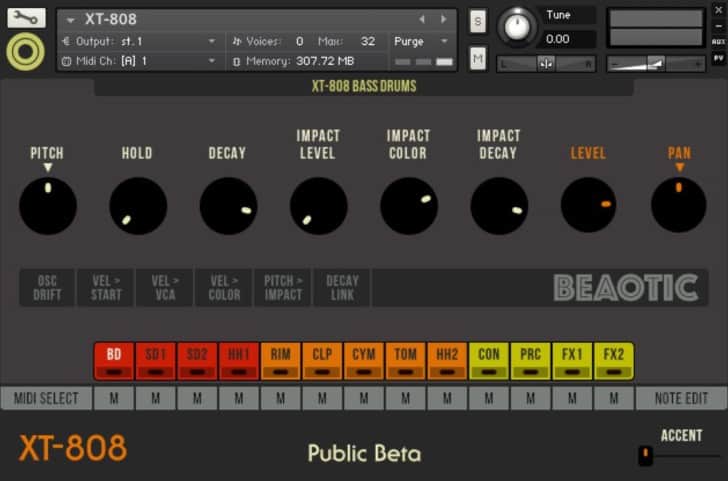Select the HH2 drum pad
The width and height of the screenshot is (728, 481).
point(447,361)
